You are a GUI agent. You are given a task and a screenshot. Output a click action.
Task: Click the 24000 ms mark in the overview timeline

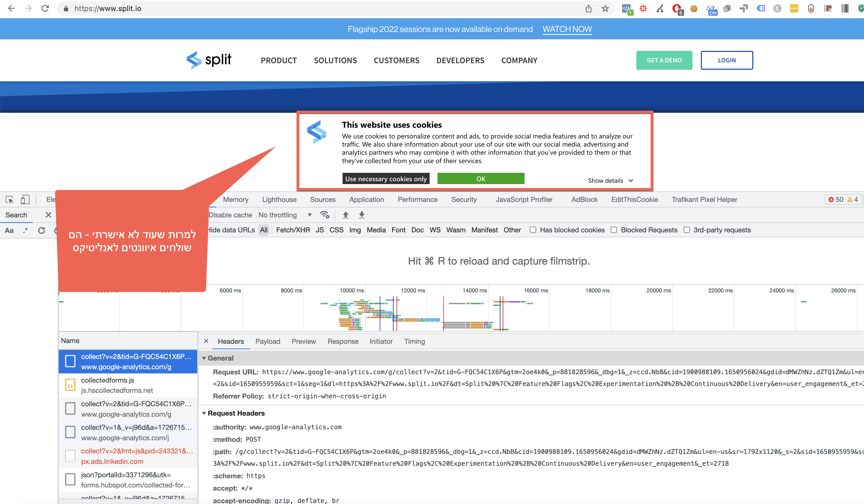point(781,290)
